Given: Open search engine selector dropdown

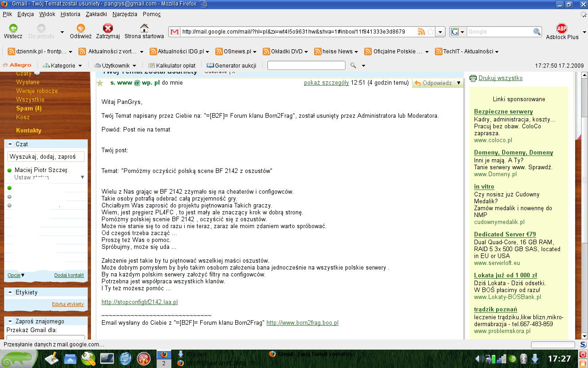Looking at the screenshot, I should (x=463, y=32).
